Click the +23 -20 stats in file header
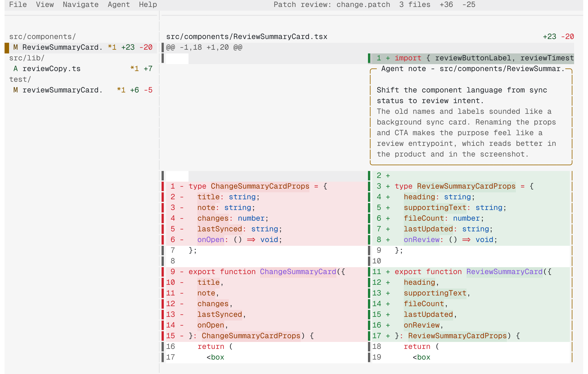This screenshot has width=588, height=374. pyautogui.click(x=558, y=37)
